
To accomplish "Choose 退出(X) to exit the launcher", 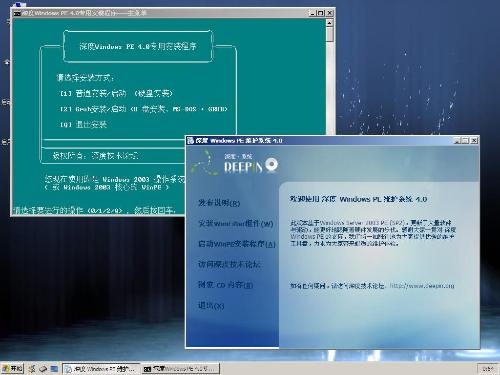I will coord(211,305).
